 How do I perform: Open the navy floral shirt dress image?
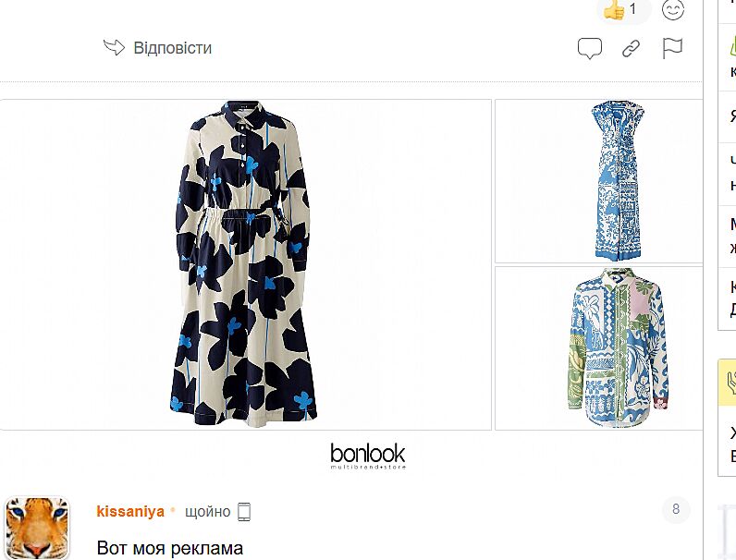[x=245, y=264]
